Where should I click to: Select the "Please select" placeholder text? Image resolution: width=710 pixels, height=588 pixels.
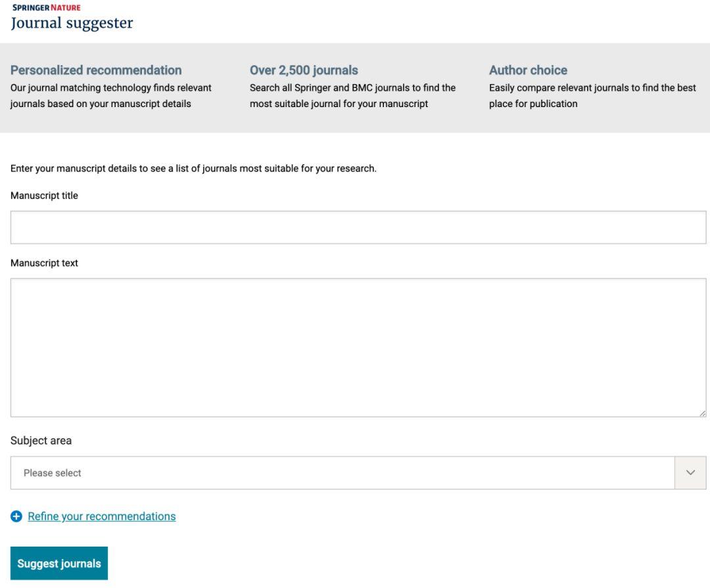click(53, 473)
